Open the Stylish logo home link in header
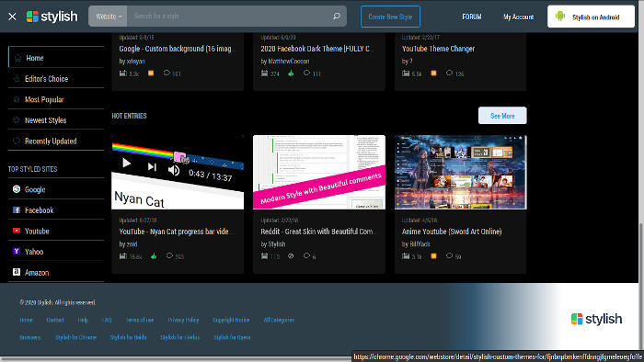The height and width of the screenshot is (362, 644). (52, 17)
